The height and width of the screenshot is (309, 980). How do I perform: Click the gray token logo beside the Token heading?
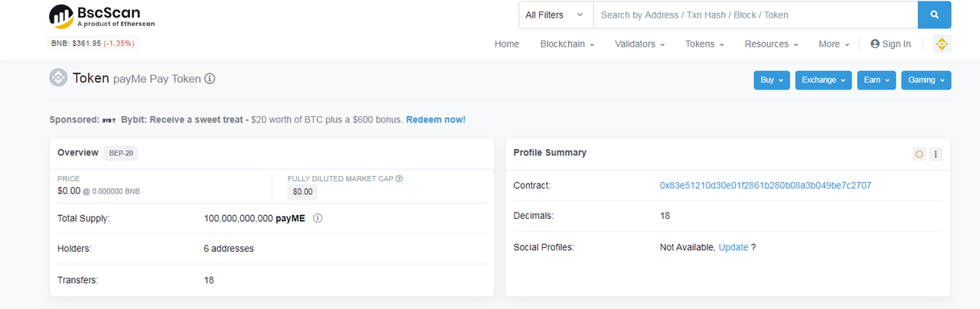coord(58,78)
